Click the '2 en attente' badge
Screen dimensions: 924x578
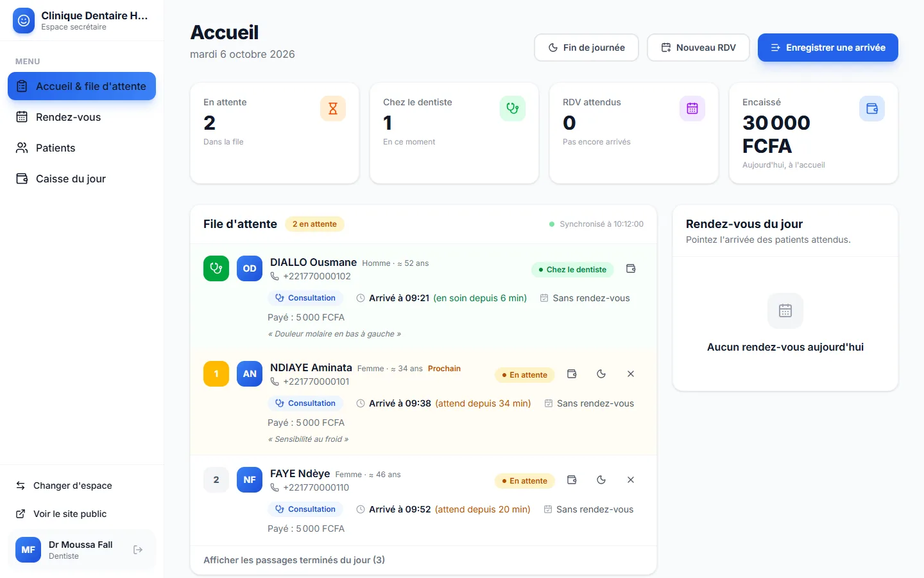[x=314, y=224]
